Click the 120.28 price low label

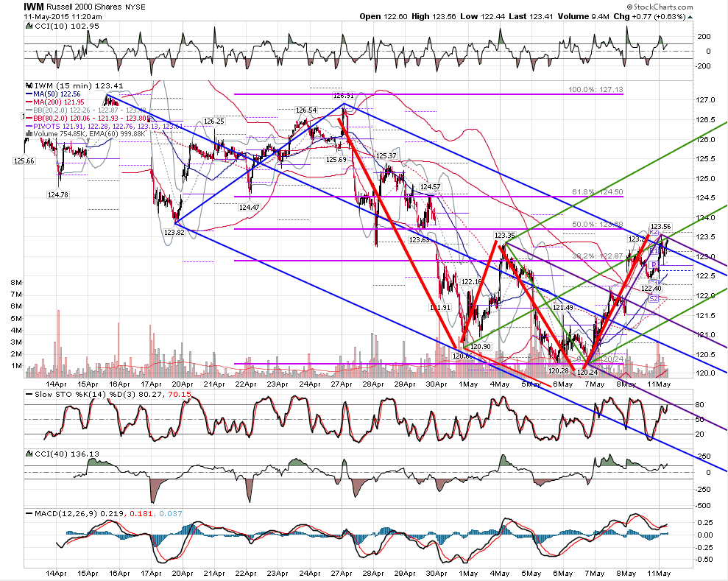[559, 370]
